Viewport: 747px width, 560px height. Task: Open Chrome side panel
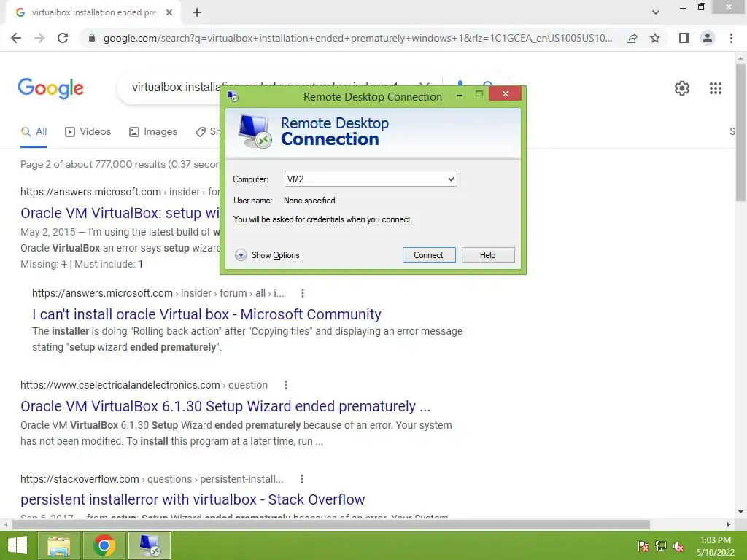[x=684, y=38]
